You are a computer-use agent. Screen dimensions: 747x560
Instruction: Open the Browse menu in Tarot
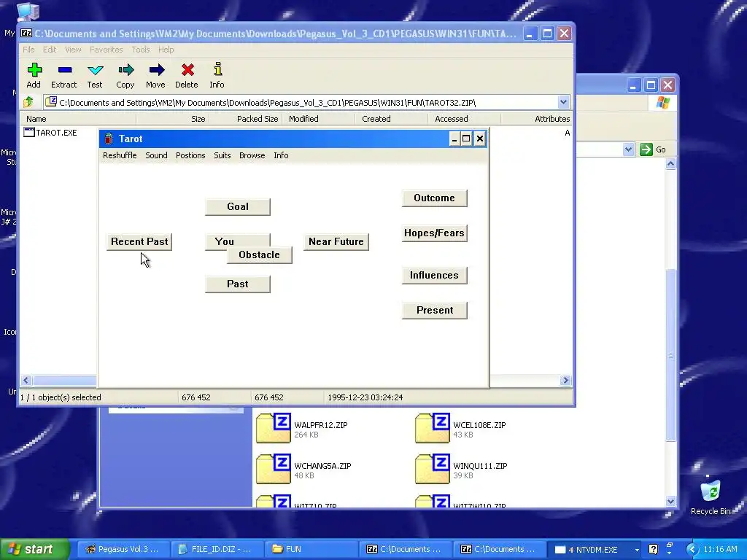coord(252,155)
